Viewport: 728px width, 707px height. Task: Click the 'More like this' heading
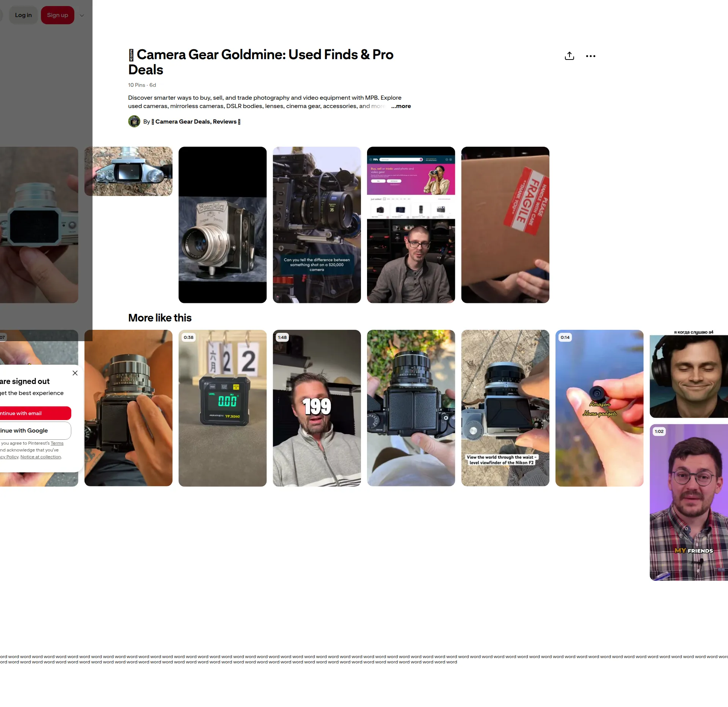[160, 318]
